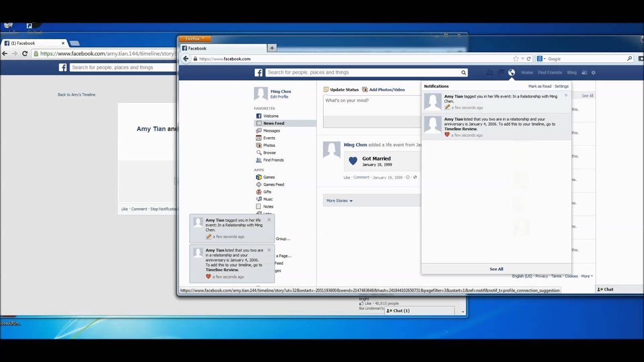Open Games Feed app
The width and height of the screenshot is (644, 362).
pyautogui.click(x=274, y=185)
